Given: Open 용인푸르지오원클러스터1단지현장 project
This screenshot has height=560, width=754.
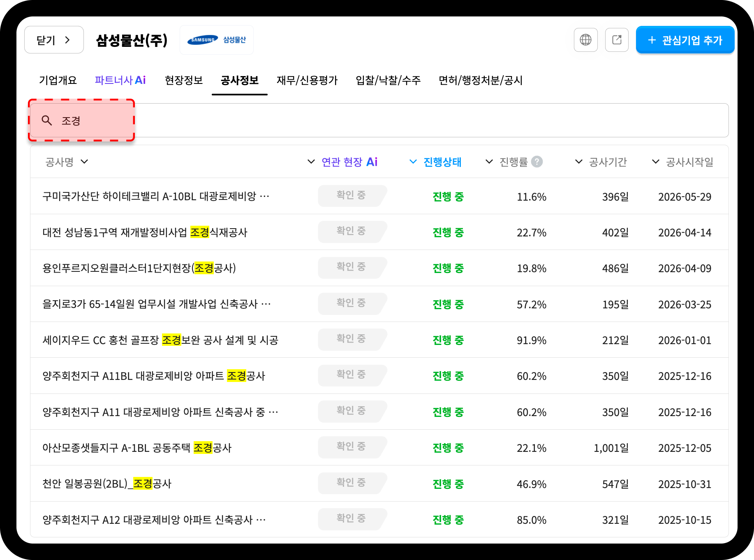Looking at the screenshot, I should (379, 268).
